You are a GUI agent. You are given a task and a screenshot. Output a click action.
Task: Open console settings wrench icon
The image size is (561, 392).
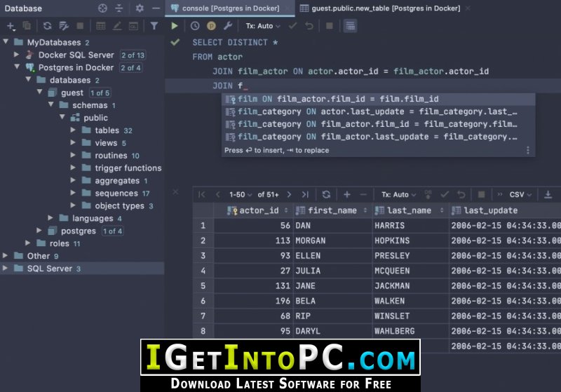click(227, 26)
